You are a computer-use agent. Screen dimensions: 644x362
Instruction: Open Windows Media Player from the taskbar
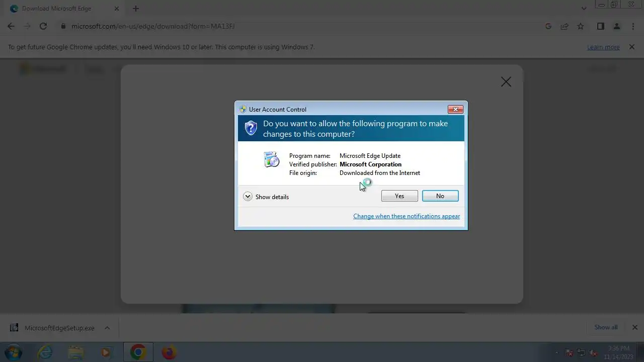point(106,352)
